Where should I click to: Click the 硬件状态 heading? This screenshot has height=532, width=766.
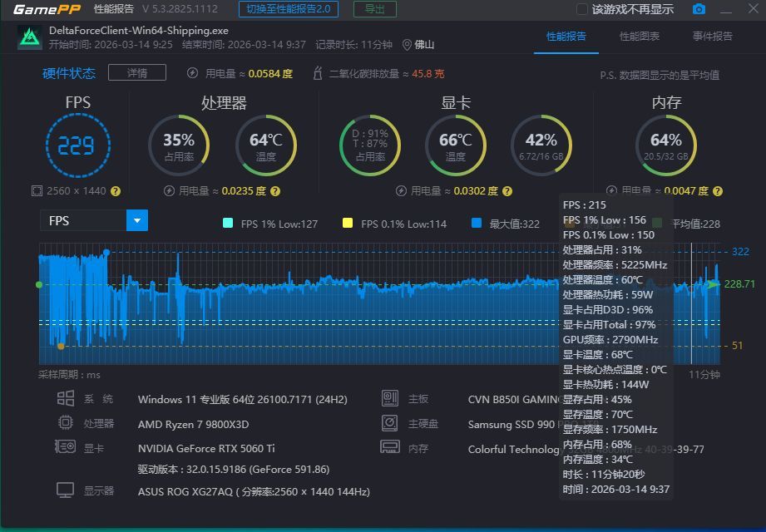coord(69,73)
